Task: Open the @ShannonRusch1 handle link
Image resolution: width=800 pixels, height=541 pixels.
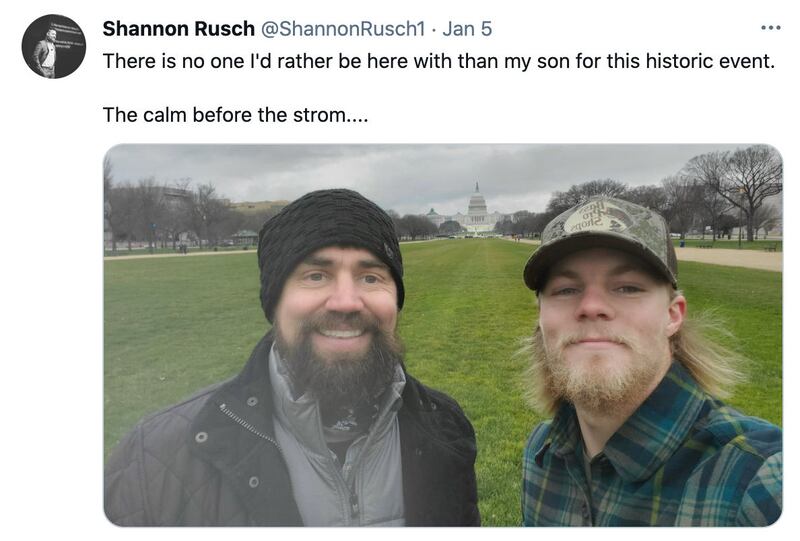Action: click(343, 28)
